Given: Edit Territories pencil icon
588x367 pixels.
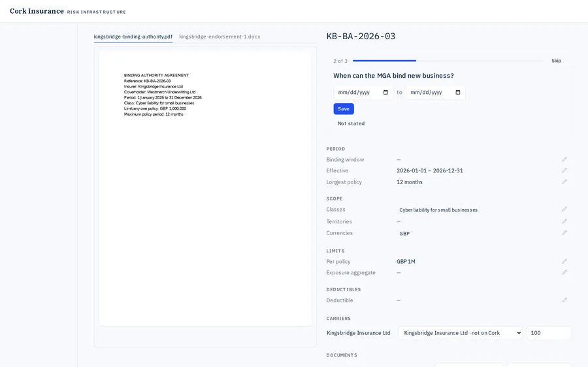Looking at the screenshot, I should tap(564, 221).
